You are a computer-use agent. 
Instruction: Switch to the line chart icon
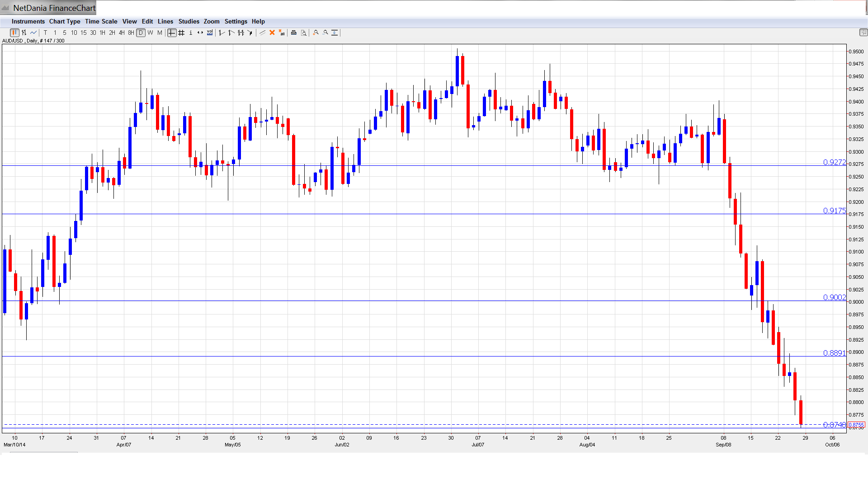pyautogui.click(x=33, y=33)
